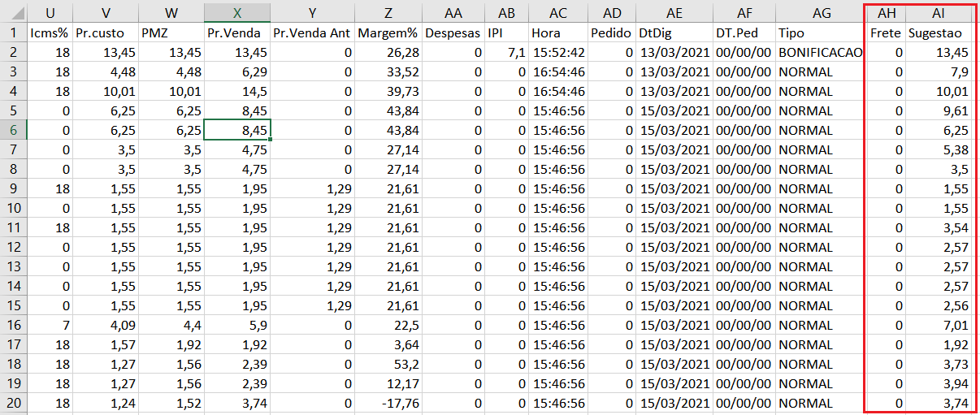
Task: Select row header 6
Action: coord(13,130)
